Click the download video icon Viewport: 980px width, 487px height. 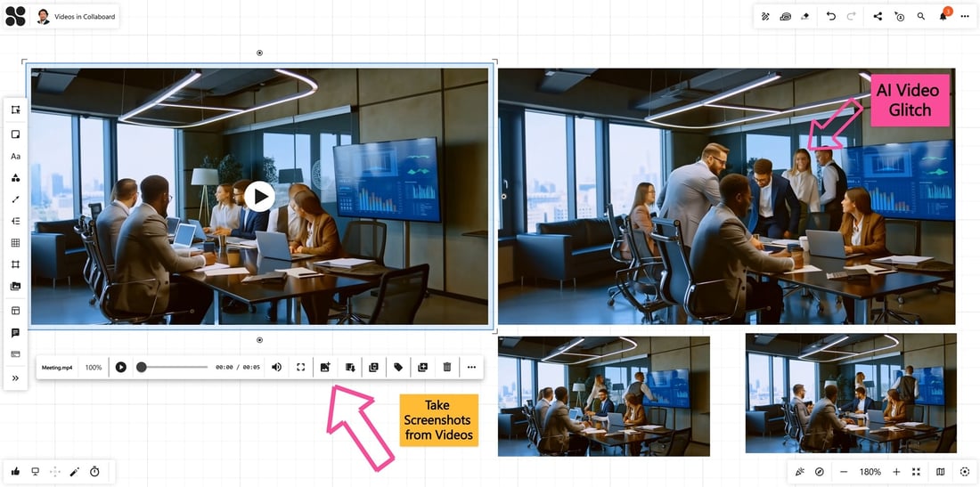350,367
